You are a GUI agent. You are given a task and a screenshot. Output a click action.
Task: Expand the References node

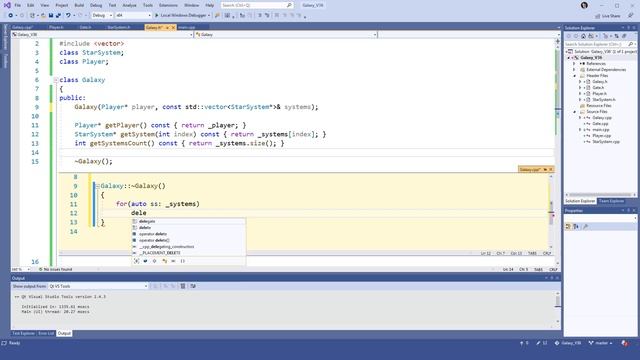[x=574, y=64]
